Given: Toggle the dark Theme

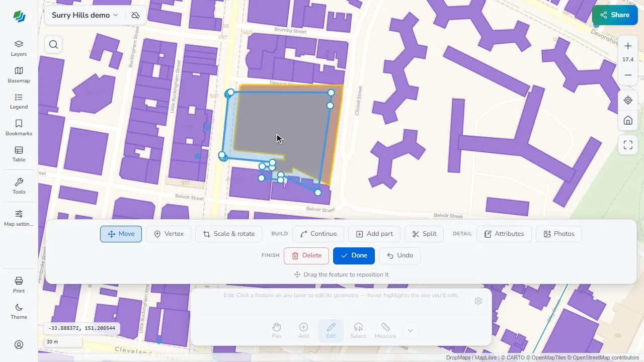Looking at the screenshot, I should point(19,311).
